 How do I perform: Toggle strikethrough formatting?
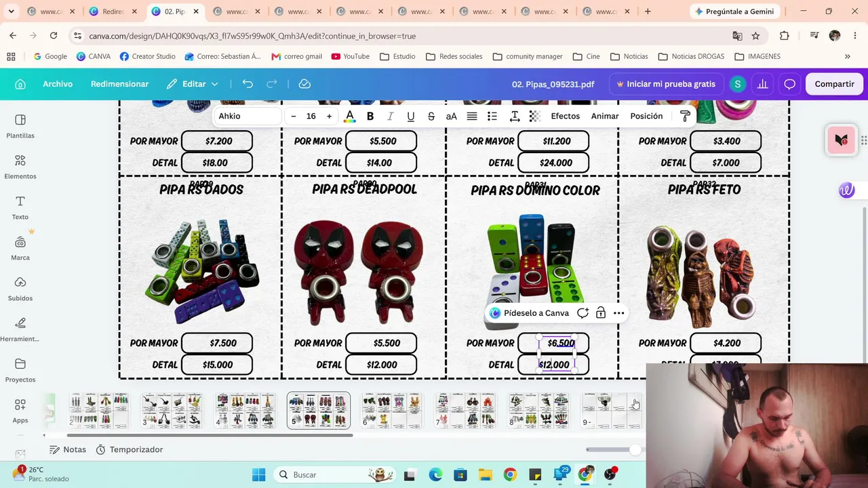[431, 117]
